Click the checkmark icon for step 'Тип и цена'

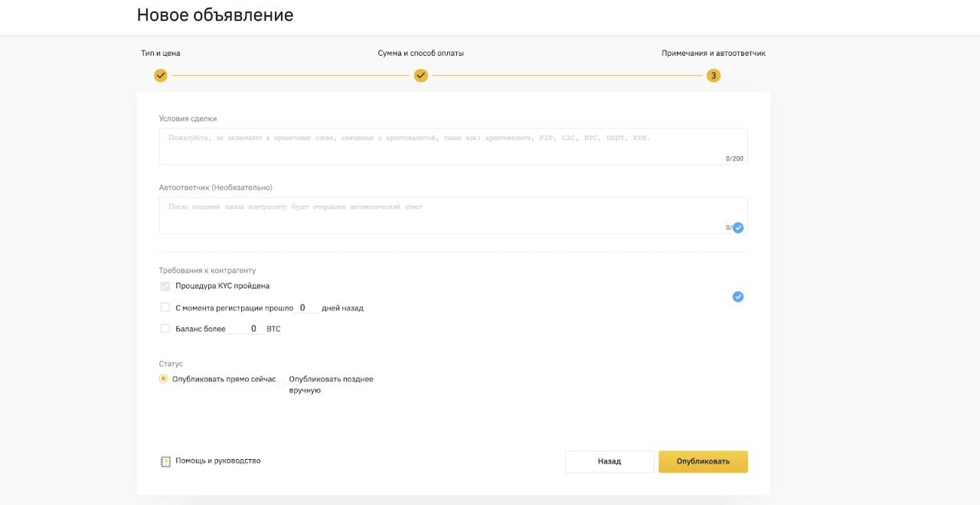coord(161,75)
